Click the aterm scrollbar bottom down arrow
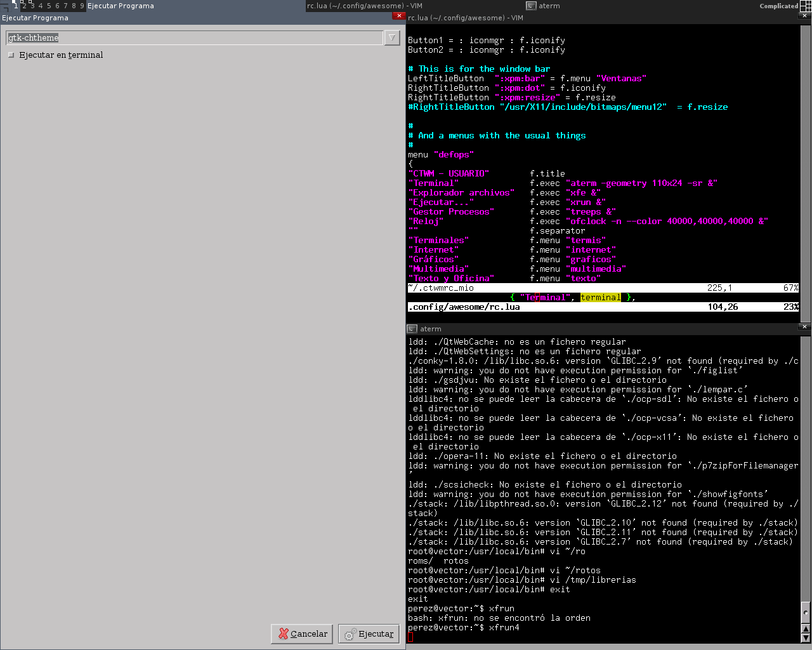Screen dimensions: 812x650 [806, 638]
